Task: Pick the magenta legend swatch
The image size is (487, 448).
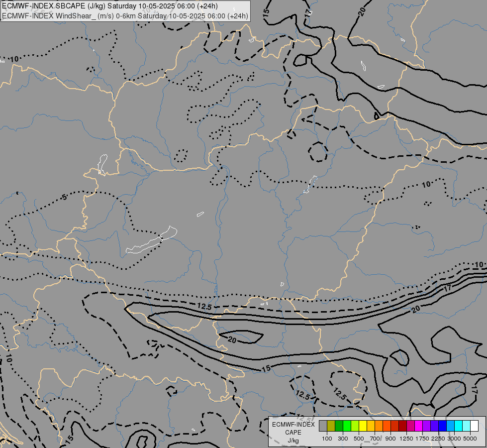Action: tap(419, 426)
